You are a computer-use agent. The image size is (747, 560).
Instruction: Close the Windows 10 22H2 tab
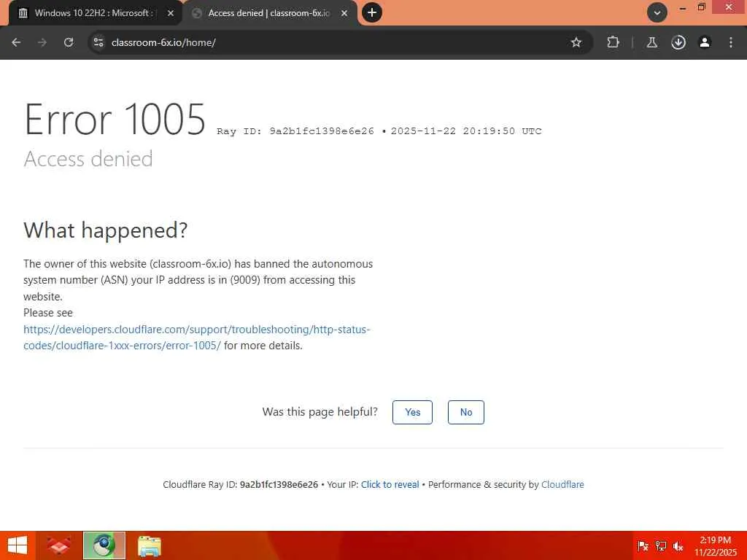click(x=171, y=13)
